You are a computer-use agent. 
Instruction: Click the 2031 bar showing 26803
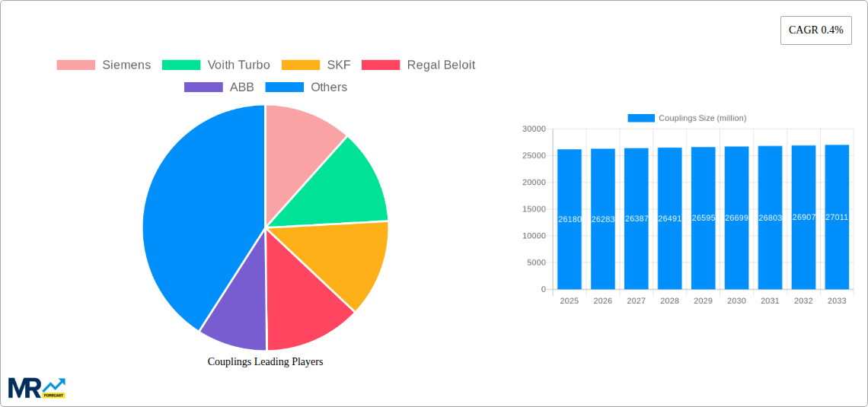pyautogui.click(x=770, y=218)
